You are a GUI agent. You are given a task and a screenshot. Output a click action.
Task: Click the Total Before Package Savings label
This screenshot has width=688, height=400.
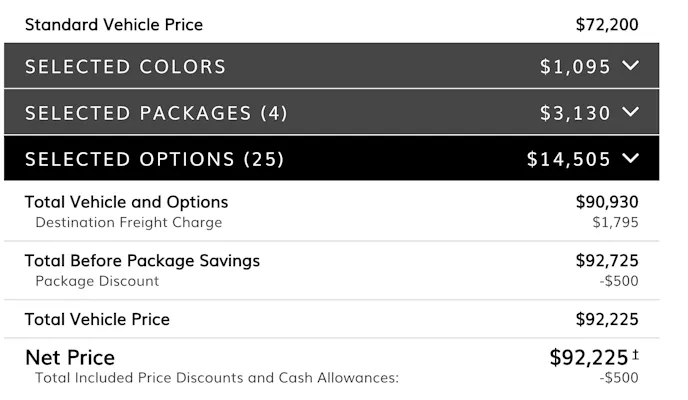(x=142, y=261)
